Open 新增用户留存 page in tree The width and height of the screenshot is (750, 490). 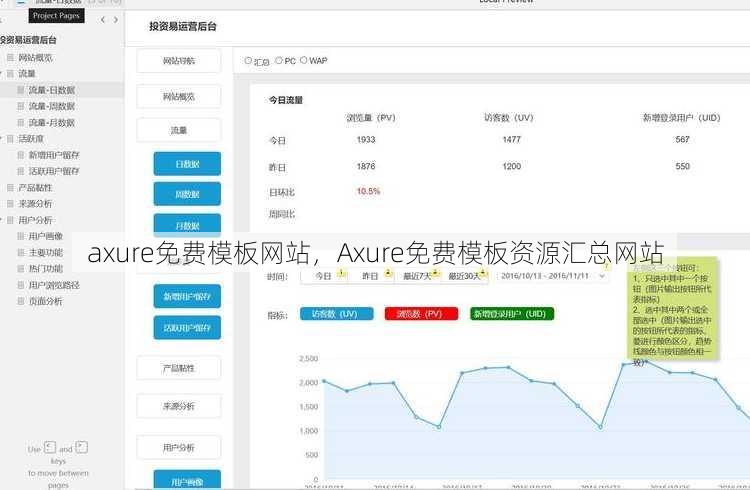[54, 155]
